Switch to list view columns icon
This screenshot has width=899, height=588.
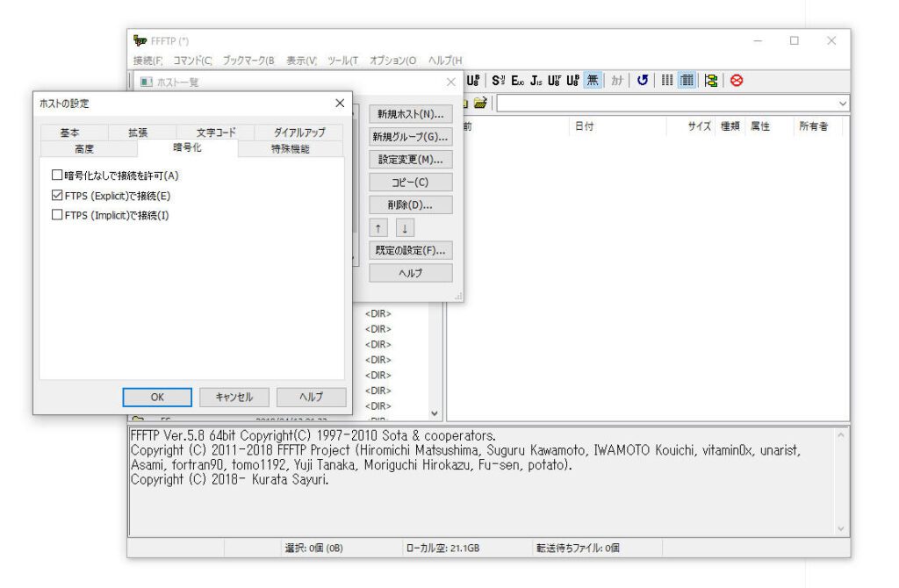click(x=667, y=81)
